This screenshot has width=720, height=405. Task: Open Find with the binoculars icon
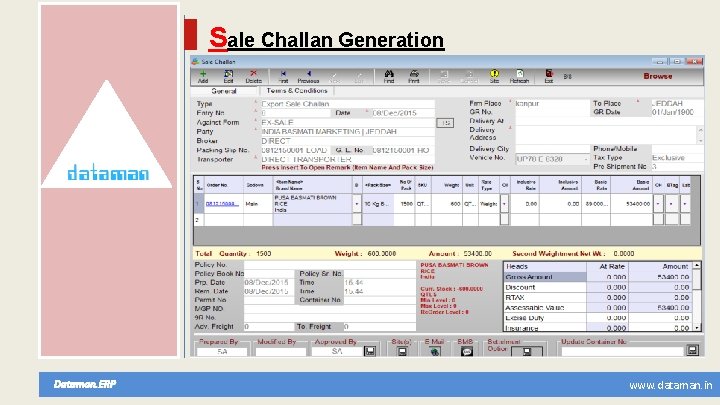tap(389, 77)
